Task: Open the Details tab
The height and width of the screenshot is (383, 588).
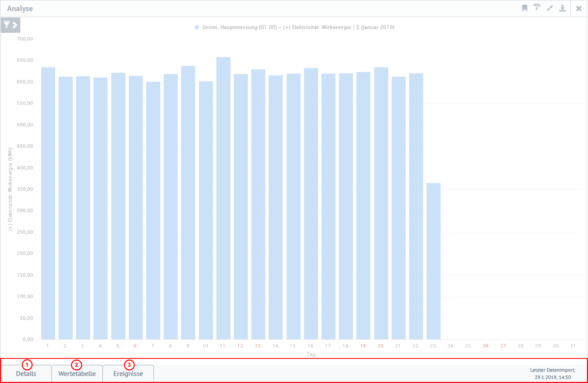Action: coord(26,373)
